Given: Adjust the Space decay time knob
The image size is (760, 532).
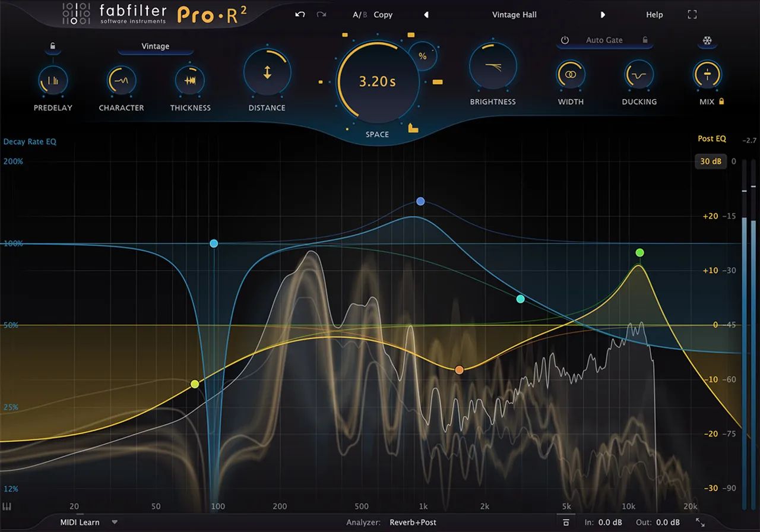Looking at the screenshot, I should [x=376, y=80].
